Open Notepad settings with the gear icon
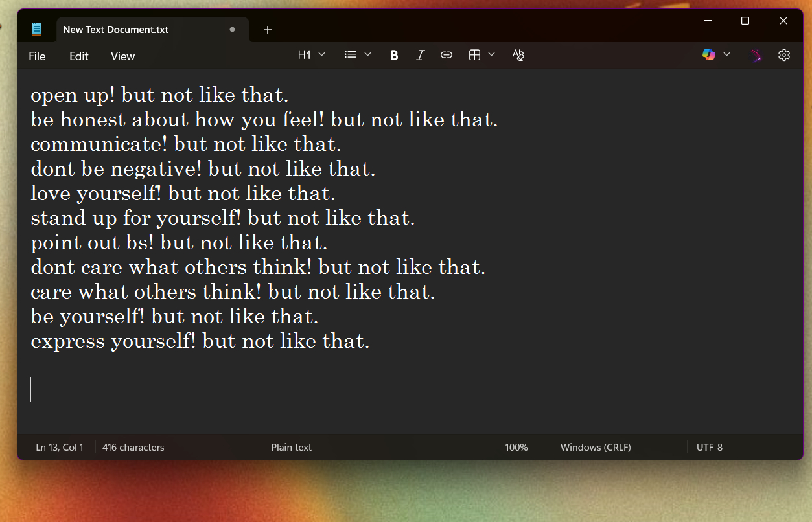The height and width of the screenshot is (522, 812). click(x=784, y=56)
